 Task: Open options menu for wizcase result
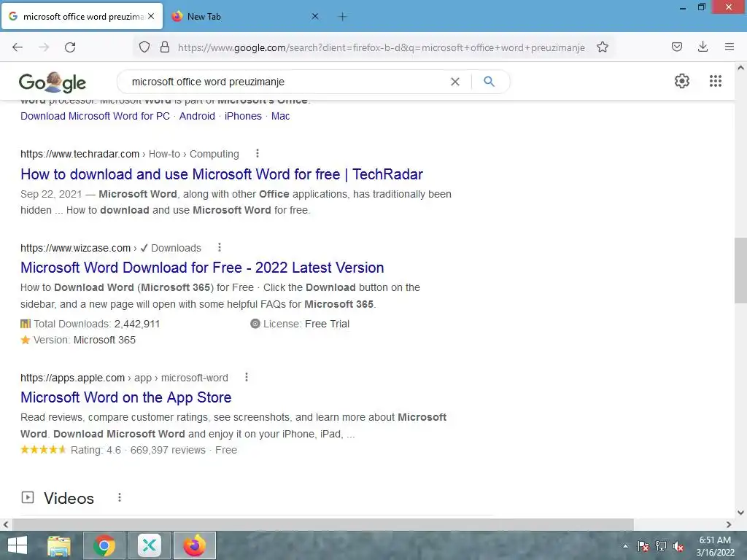(x=219, y=247)
